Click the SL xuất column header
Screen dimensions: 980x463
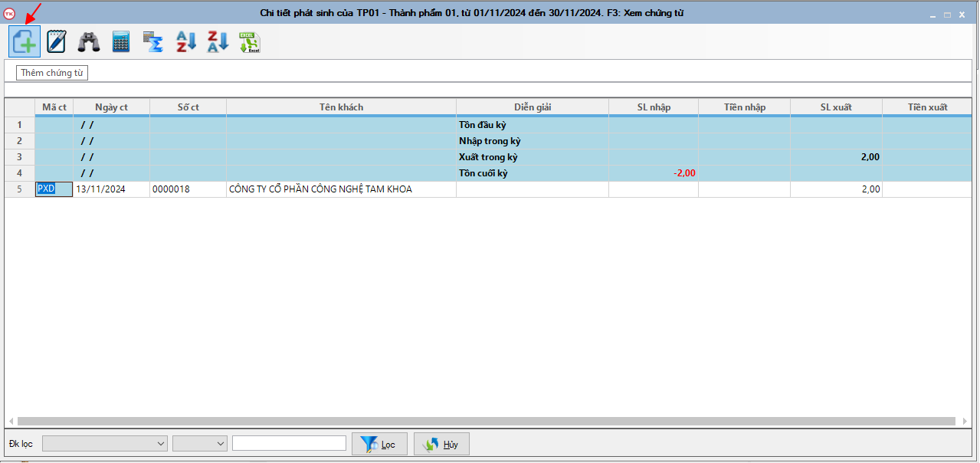pos(836,107)
